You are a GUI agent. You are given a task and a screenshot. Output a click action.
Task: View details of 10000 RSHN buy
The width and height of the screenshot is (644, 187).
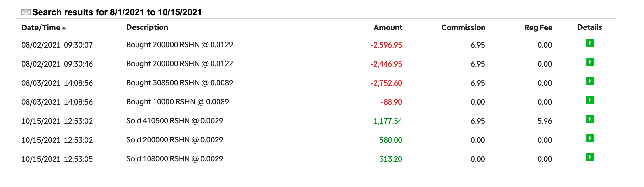590,100
